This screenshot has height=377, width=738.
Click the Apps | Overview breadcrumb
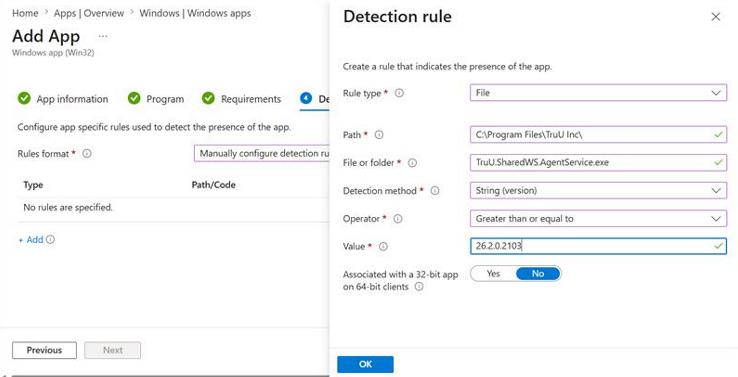point(88,13)
